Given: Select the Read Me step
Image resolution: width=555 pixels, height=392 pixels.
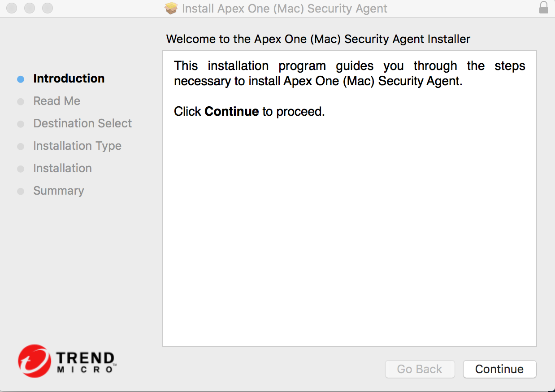Looking at the screenshot, I should (x=57, y=101).
